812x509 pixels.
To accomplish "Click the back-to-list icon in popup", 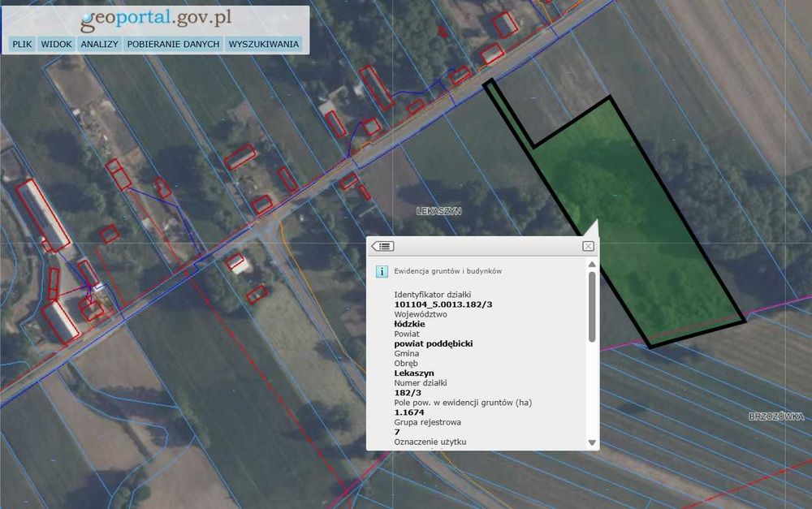I will point(382,246).
